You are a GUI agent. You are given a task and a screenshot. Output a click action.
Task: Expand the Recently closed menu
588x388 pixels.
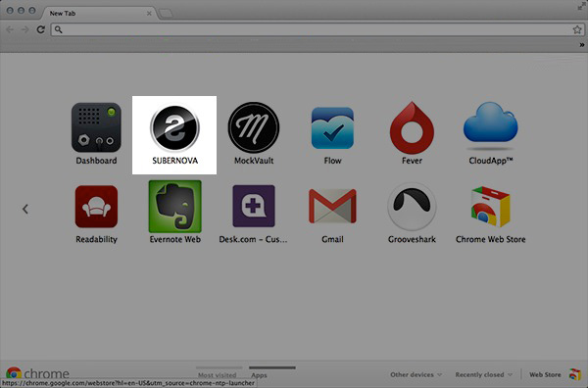[x=484, y=374]
